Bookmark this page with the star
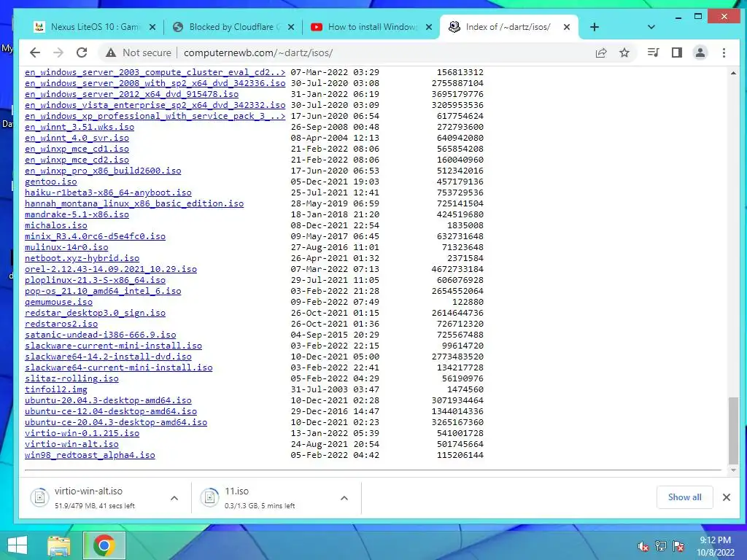This screenshot has height=560, width=747. pos(624,52)
